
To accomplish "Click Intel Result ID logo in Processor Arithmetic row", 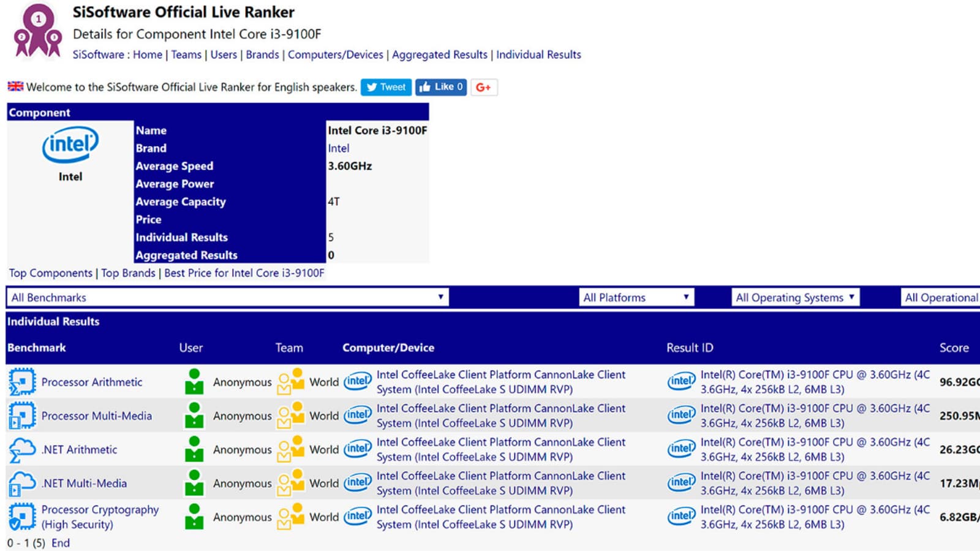I will pos(682,381).
